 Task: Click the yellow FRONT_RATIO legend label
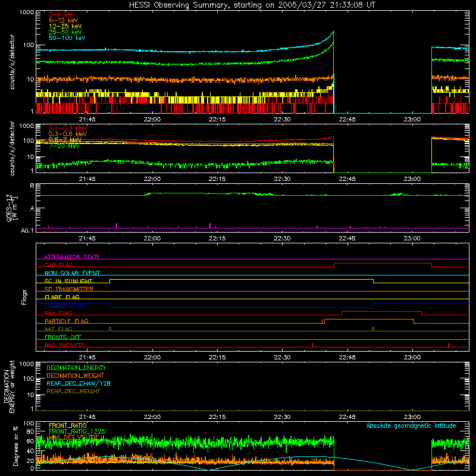coord(68,425)
